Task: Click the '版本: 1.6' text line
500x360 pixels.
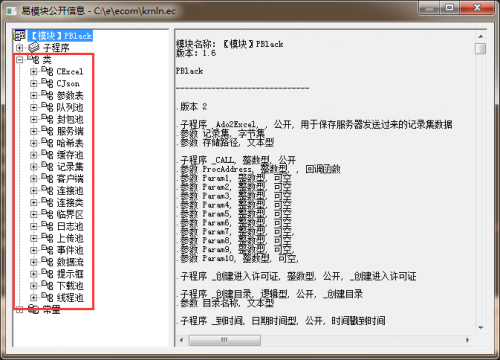Action: [x=196, y=53]
